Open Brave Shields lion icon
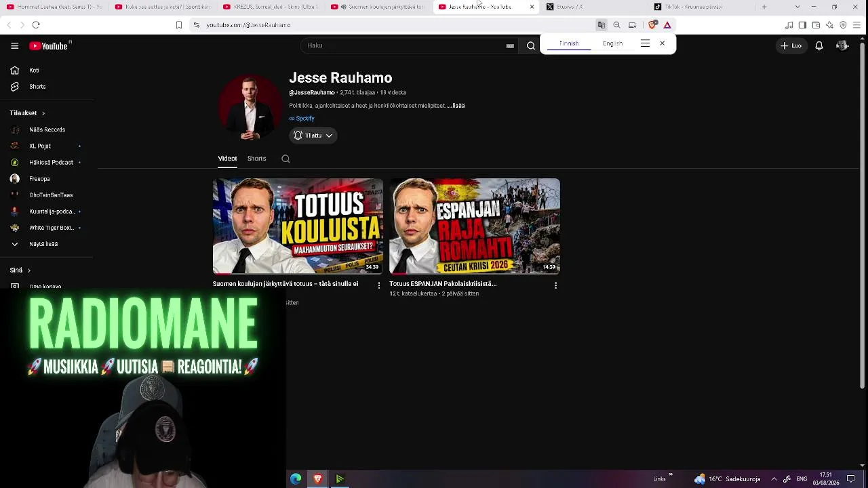Viewport: 868px width, 488px height. tap(652, 25)
